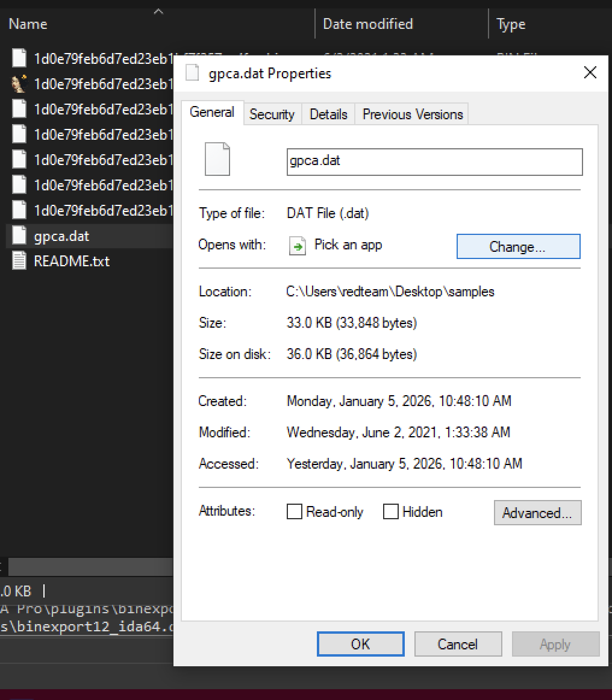The width and height of the screenshot is (612, 700).
Task: Click the Accessed date value
Action: (404, 463)
